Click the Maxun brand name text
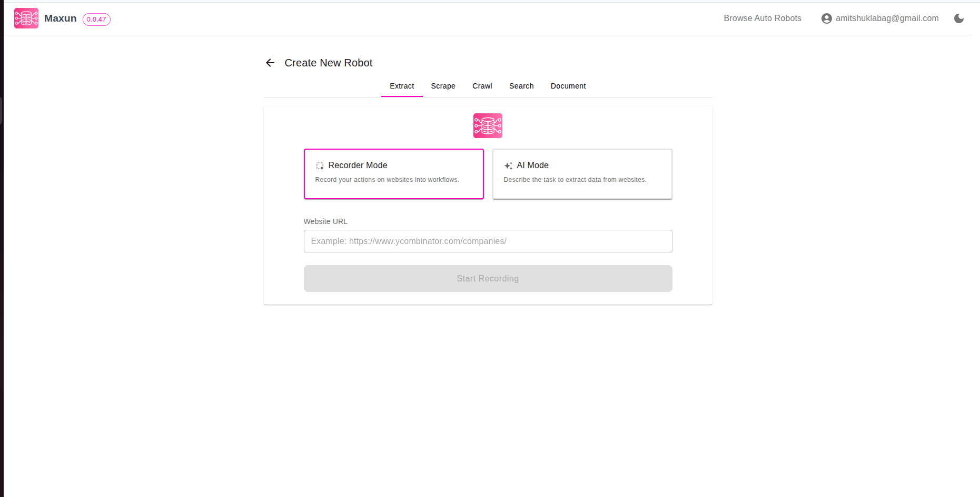Image resolution: width=980 pixels, height=497 pixels. tap(61, 18)
